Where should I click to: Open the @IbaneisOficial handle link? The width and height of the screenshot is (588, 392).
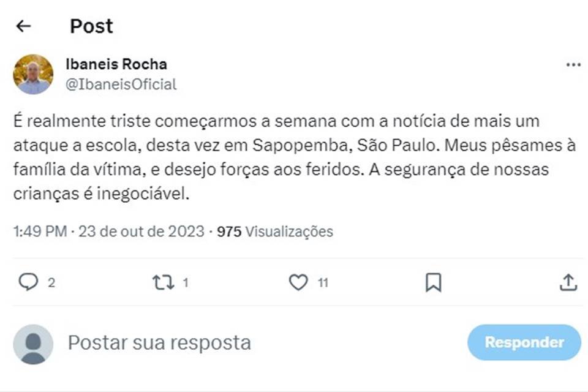tap(121, 85)
